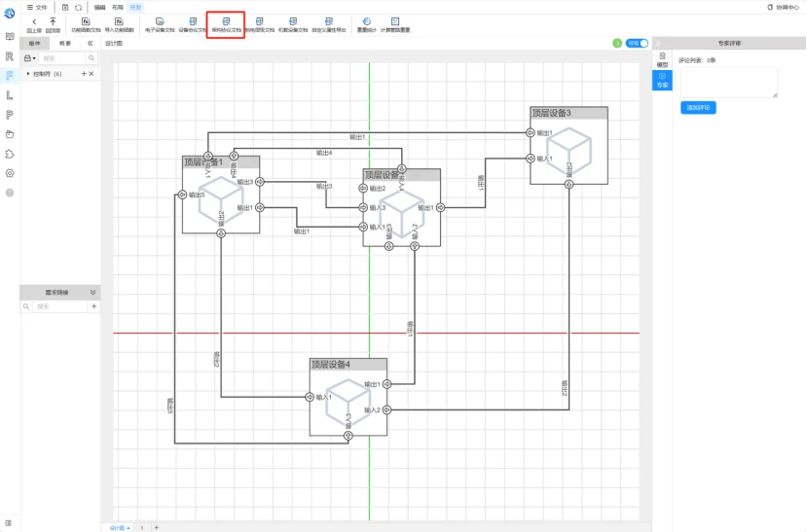This screenshot has height=532, width=807.
Task: Open the 编辑 menu
Action: point(99,7)
